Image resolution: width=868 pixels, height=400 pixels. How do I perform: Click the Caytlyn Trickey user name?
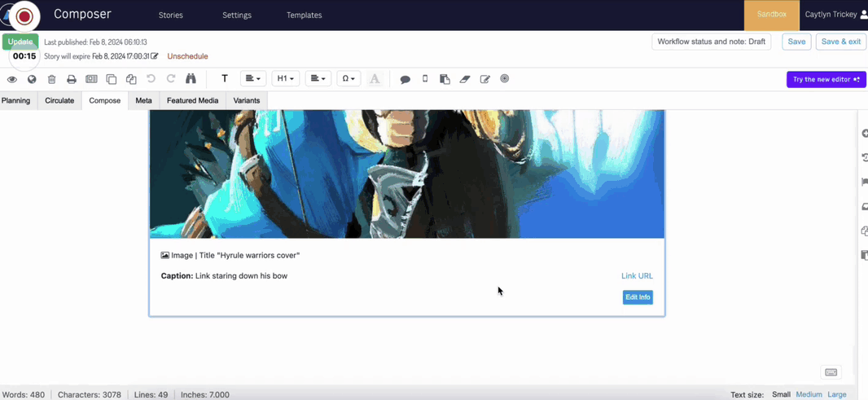(831, 15)
